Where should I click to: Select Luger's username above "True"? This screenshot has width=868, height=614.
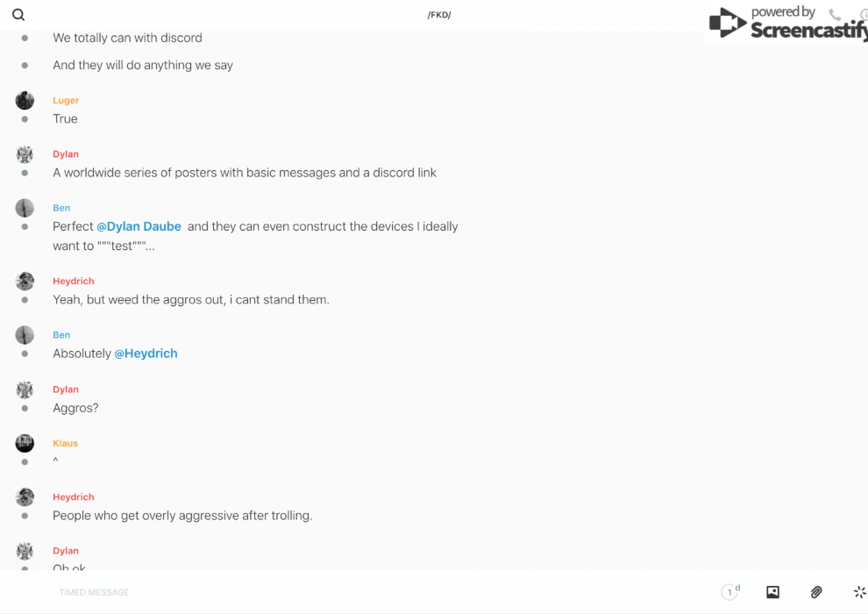pos(66,100)
